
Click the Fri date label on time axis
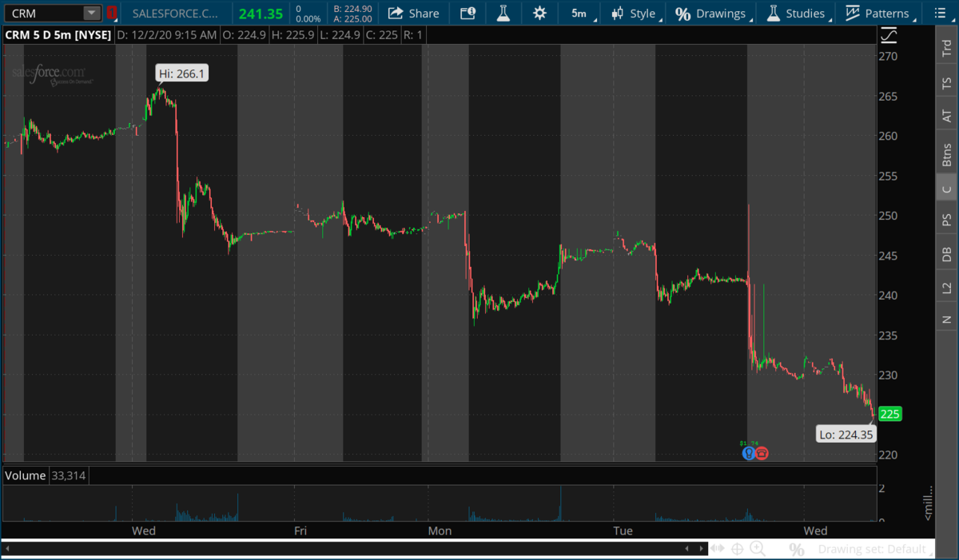tap(300, 530)
